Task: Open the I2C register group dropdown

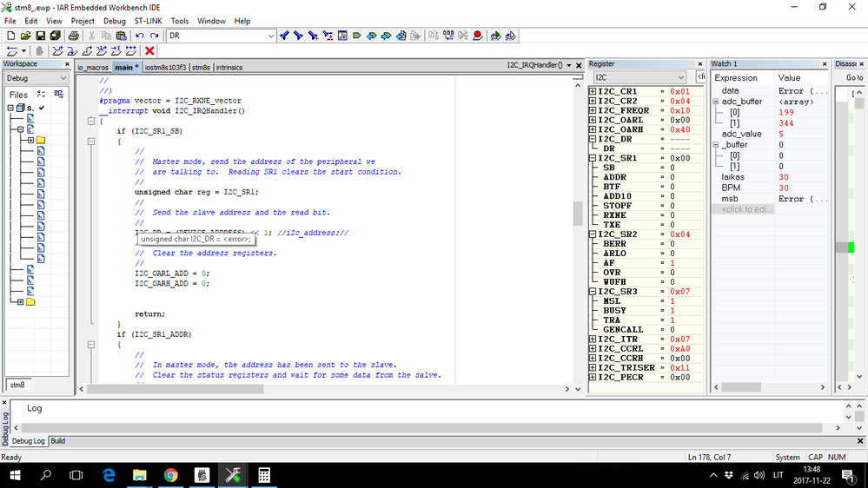Action: 640,77
